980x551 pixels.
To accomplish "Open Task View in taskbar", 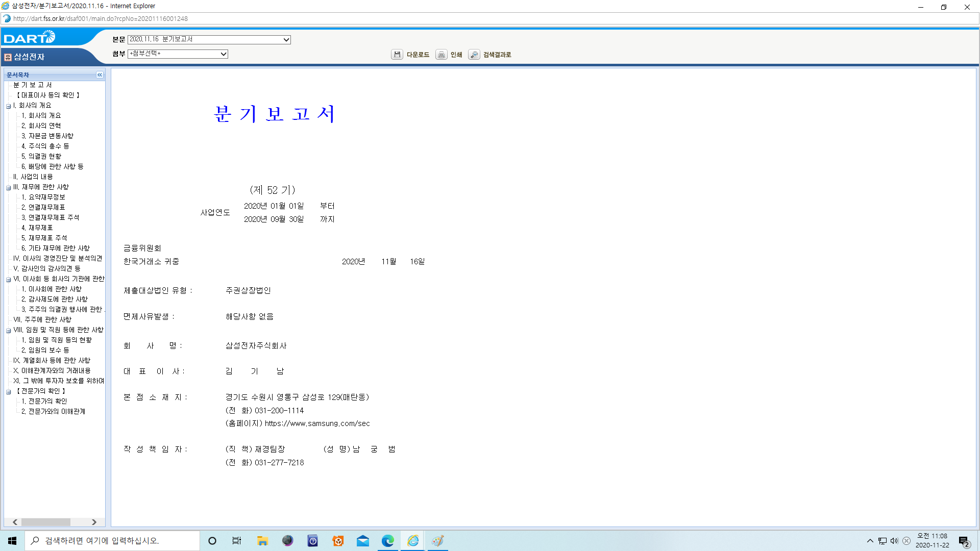I will click(x=237, y=541).
